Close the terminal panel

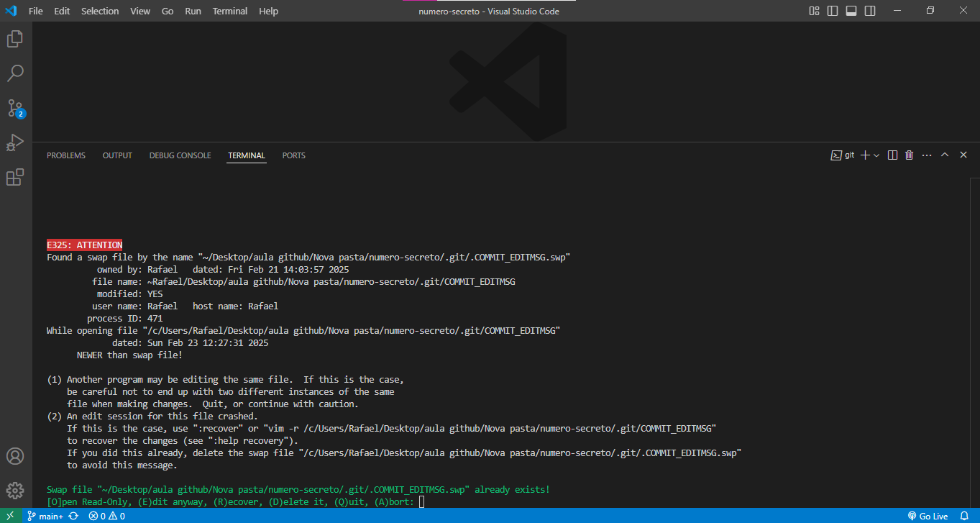click(x=963, y=155)
